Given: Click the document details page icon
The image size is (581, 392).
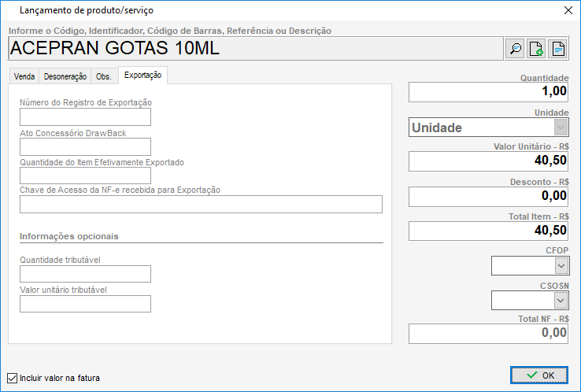Looking at the screenshot, I should [557, 49].
